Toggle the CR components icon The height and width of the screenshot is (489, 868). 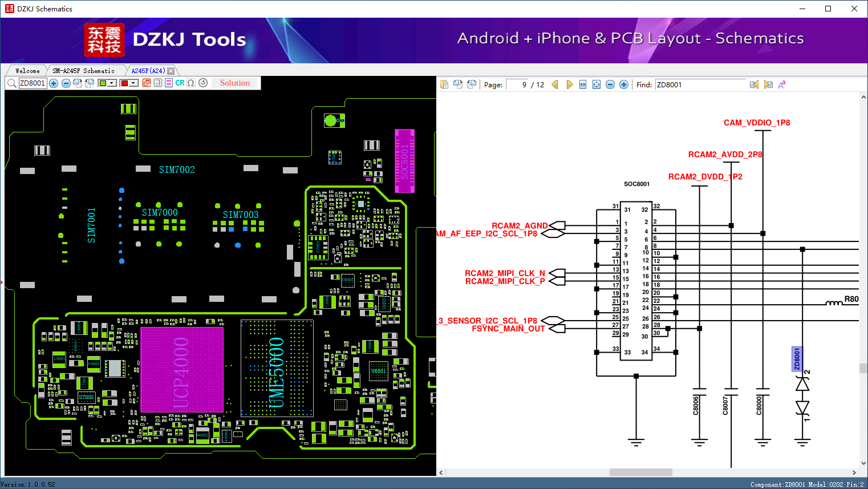pyautogui.click(x=180, y=83)
